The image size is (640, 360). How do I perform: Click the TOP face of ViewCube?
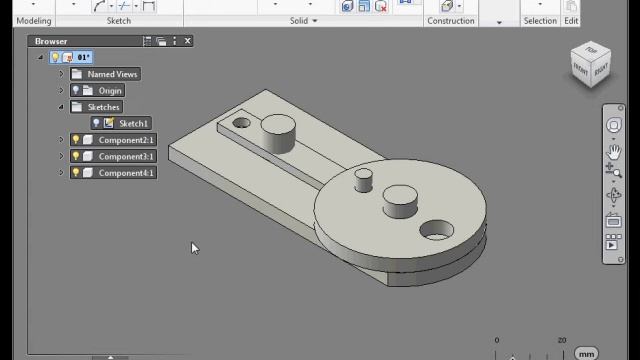coord(591,50)
